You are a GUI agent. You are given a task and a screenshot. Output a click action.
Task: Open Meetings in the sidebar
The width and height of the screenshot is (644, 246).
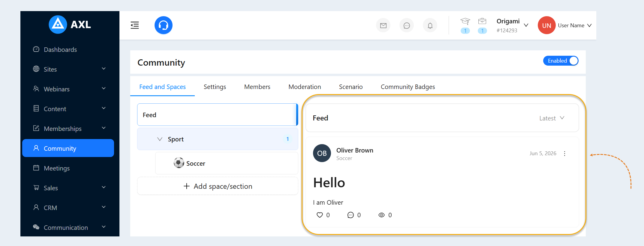click(68, 168)
